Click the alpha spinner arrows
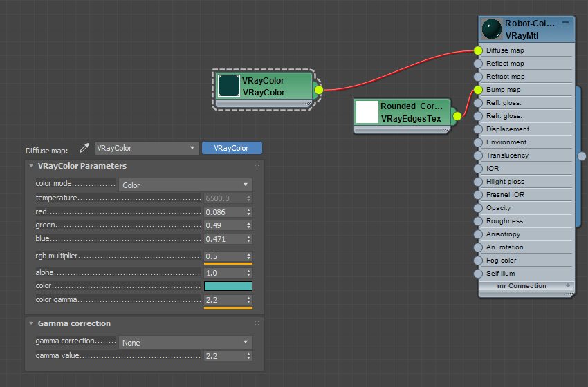 tap(248, 273)
